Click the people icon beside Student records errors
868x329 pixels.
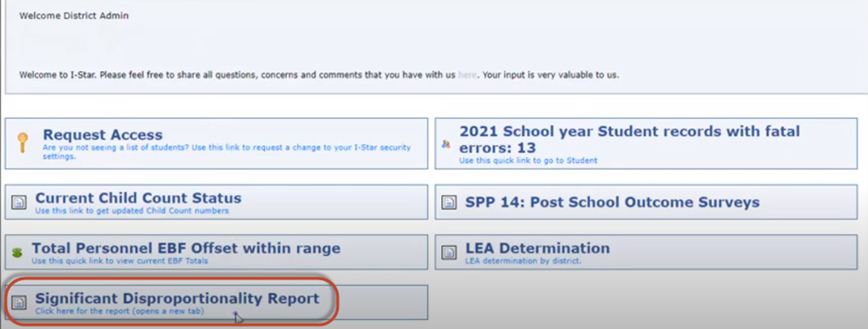coord(446,143)
